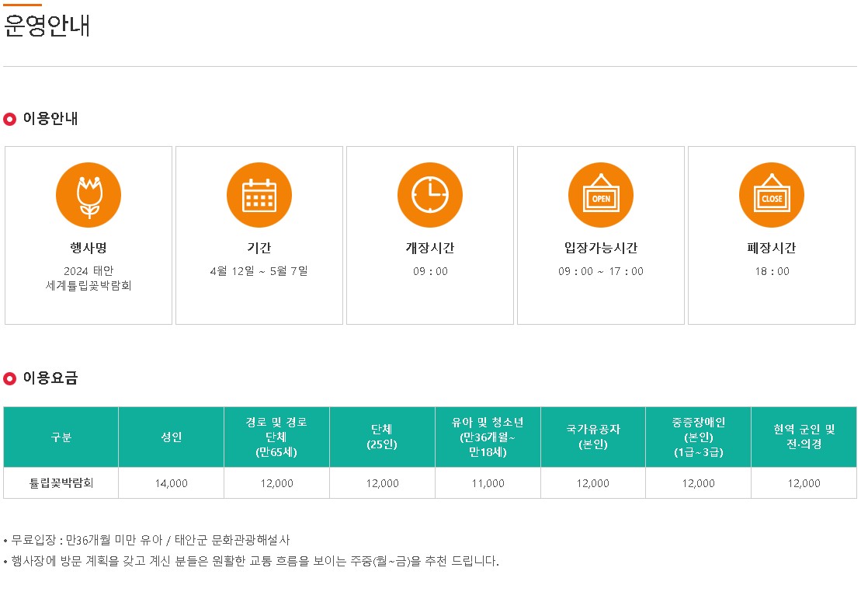Click the red bullet icon beside 이용요금
The height and width of the screenshot is (592, 868).
pos(11,380)
